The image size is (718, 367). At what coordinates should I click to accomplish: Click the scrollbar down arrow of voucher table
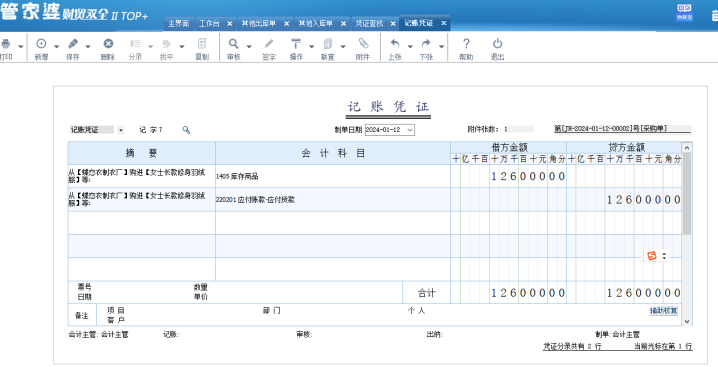pyautogui.click(x=687, y=321)
